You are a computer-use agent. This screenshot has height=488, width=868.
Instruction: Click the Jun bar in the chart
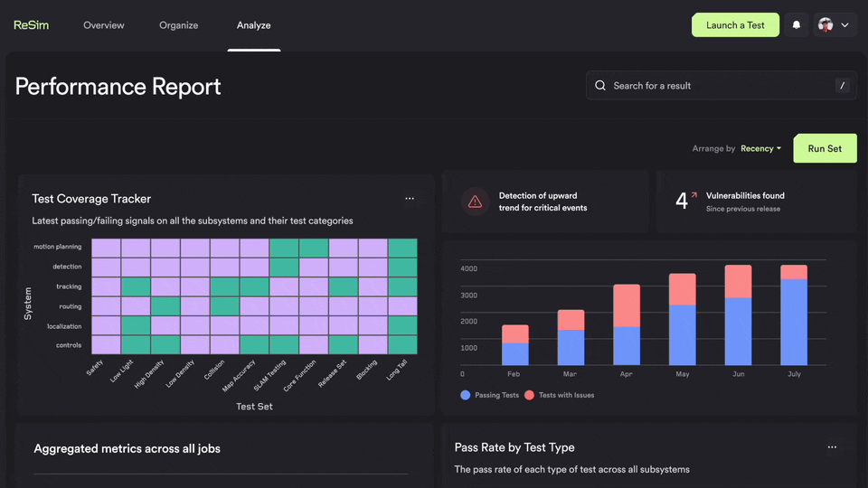pyautogui.click(x=739, y=314)
